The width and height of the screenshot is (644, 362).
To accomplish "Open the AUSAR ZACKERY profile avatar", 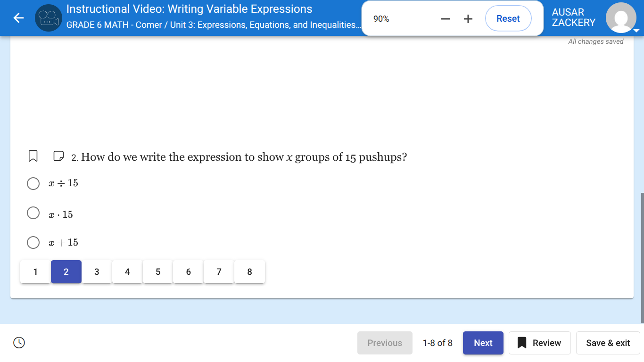I will [x=621, y=18].
